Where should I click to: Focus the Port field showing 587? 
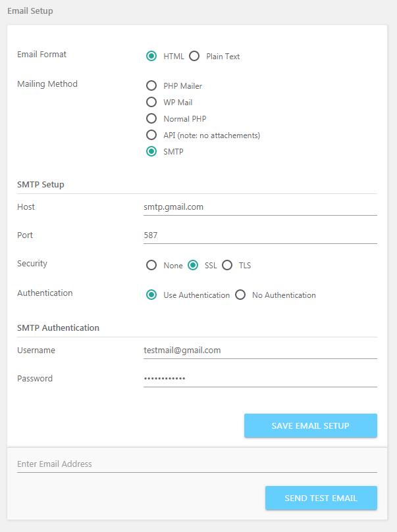[260, 235]
